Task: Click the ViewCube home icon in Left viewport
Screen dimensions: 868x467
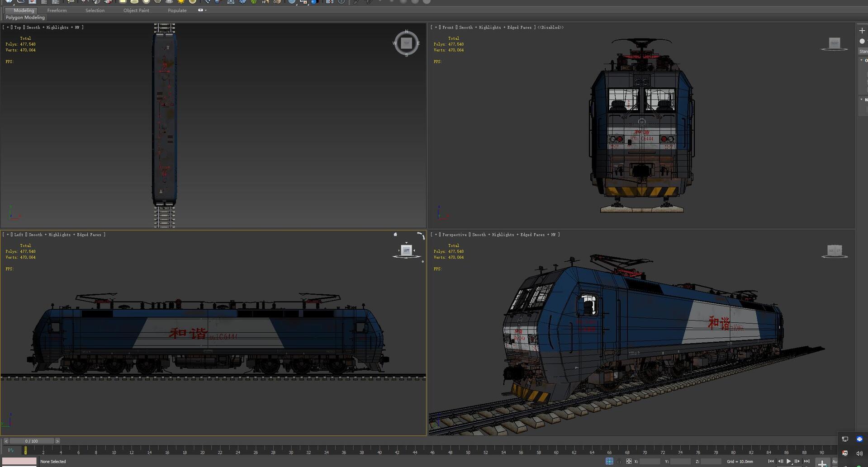Action: point(395,234)
